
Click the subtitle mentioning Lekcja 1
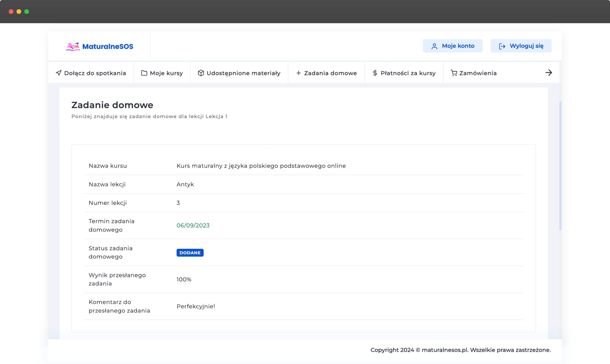[x=149, y=116]
